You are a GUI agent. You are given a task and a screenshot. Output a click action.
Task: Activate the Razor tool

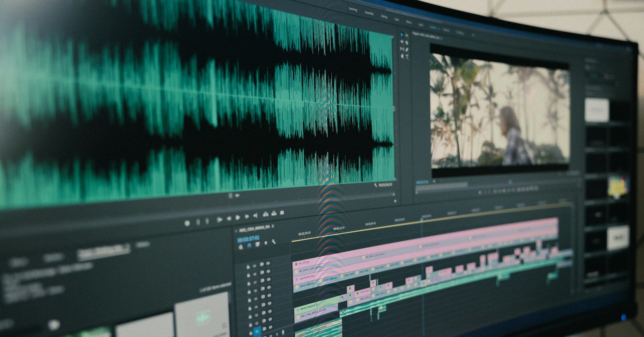[407, 43]
